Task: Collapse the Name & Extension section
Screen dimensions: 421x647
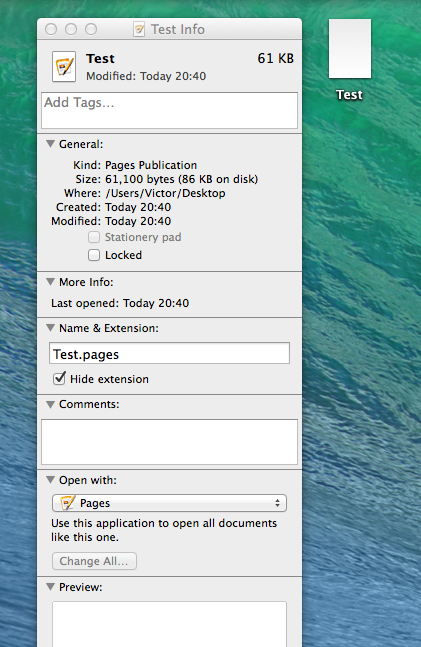Action: tap(50, 328)
